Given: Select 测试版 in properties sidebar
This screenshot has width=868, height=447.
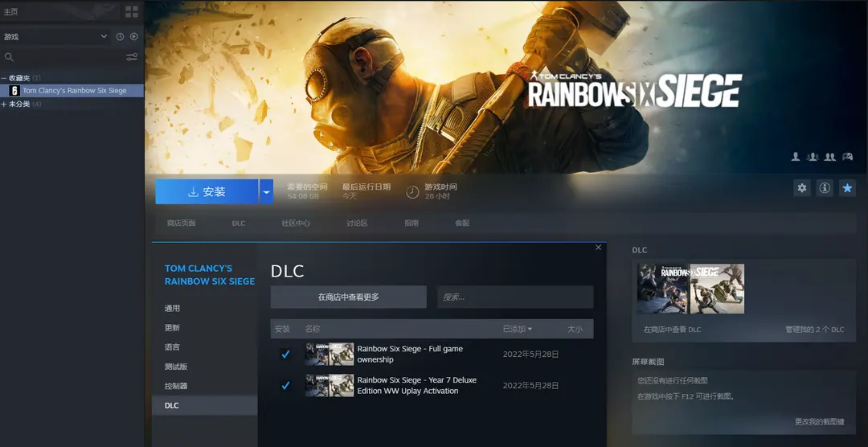Looking at the screenshot, I should coord(204,367).
